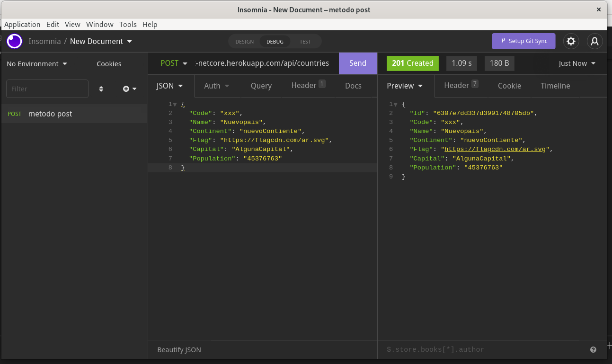Click the sidebar sort order arrows icon
The image size is (612, 364).
coord(101,89)
